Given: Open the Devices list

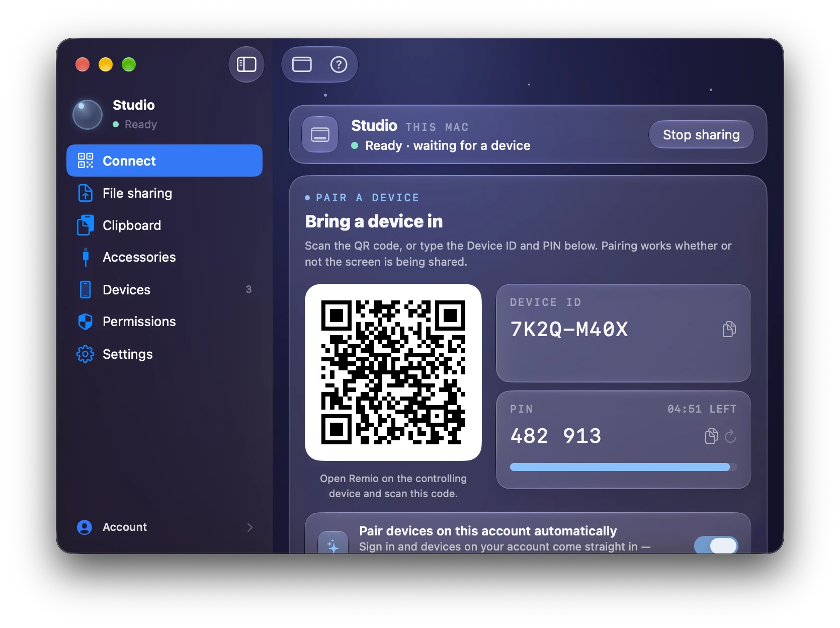Looking at the screenshot, I should point(164,289).
